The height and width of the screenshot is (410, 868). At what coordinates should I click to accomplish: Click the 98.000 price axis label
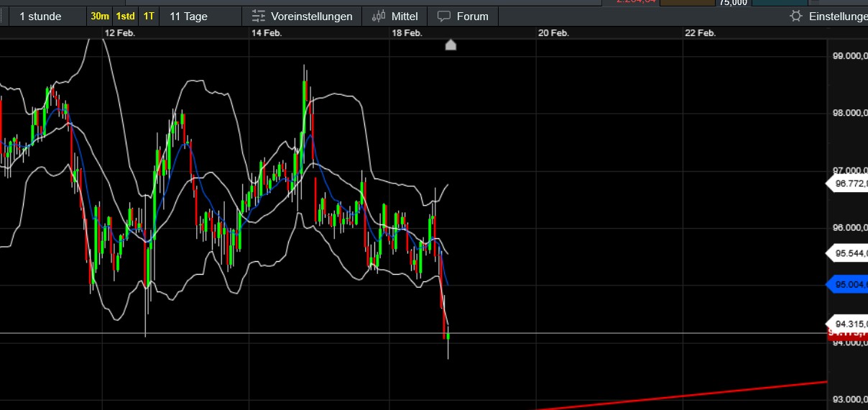tap(850, 113)
